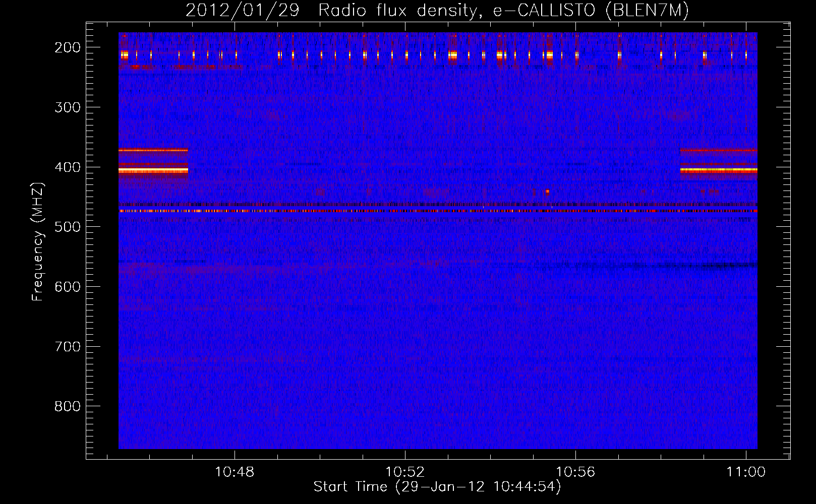Image resolution: width=816 pixels, height=504 pixels.
Task: Select the 500 frequency axis label
Action: point(68,227)
